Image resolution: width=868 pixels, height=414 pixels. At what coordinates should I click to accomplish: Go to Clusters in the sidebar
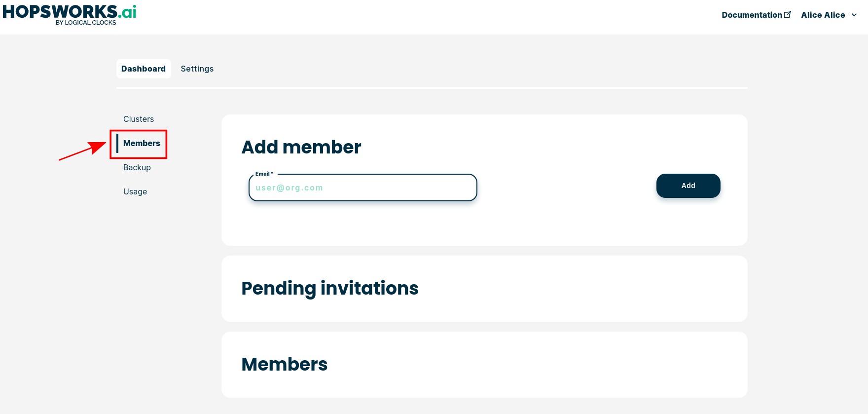coord(139,119)
